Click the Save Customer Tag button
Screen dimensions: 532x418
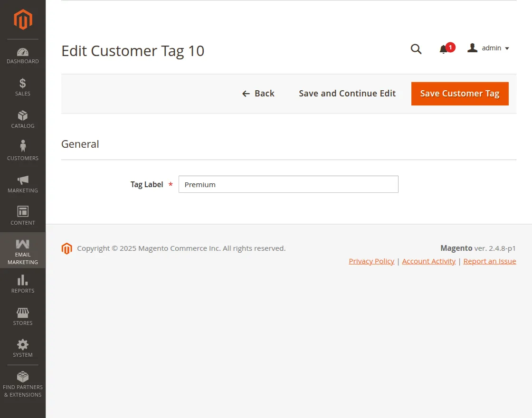click(459, 94)
